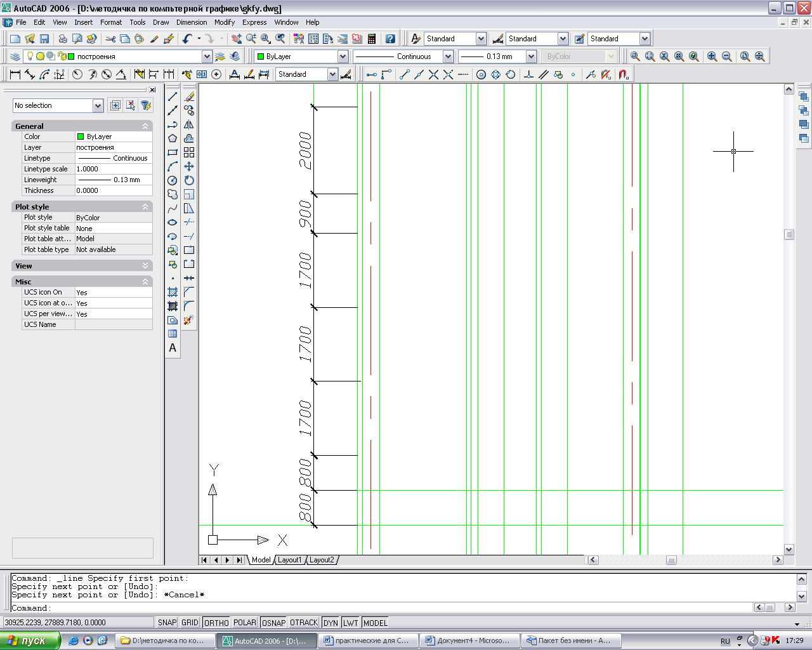812x650 pixels.
Task: Click the Array modify tool
Action: pyautogui.click(x=189, y=152)
